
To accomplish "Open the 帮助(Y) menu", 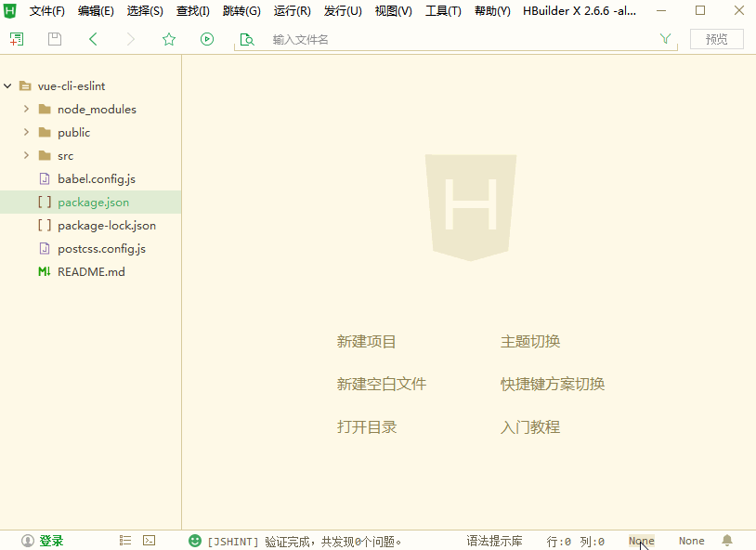I will (x=492, y=11).
